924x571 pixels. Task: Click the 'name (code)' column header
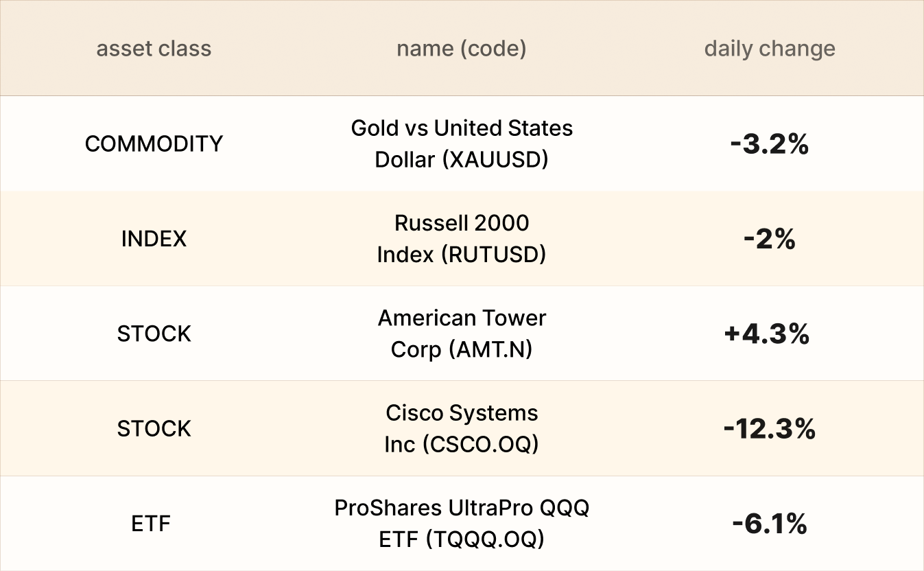[461, 49]
